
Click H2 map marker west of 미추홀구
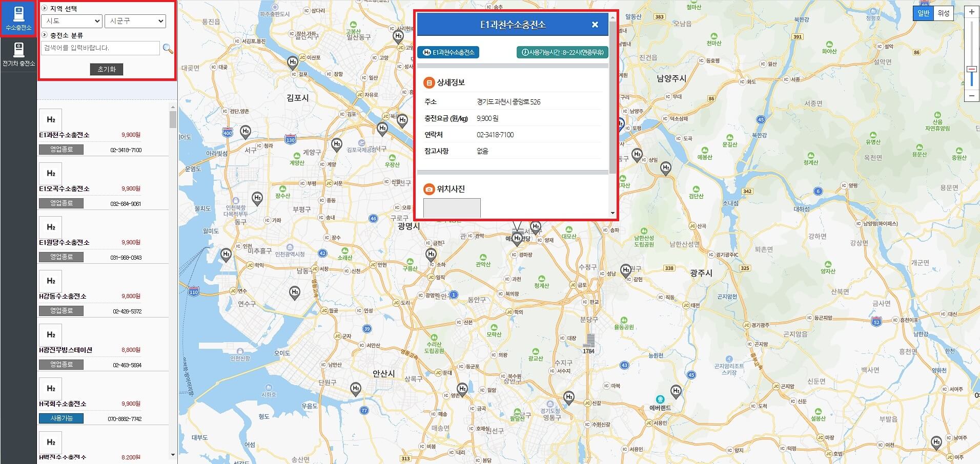[226, 255]
